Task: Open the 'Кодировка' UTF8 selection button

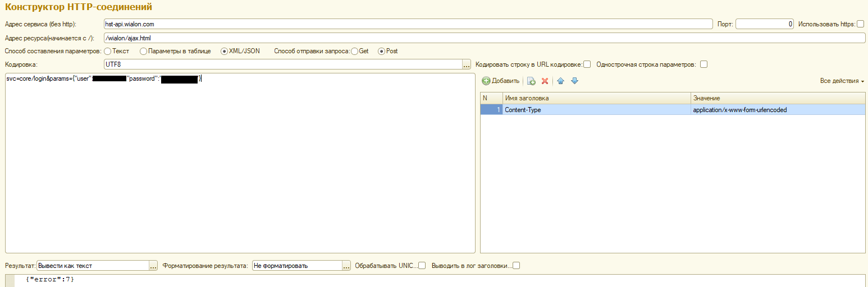Action: click(466, 64)
